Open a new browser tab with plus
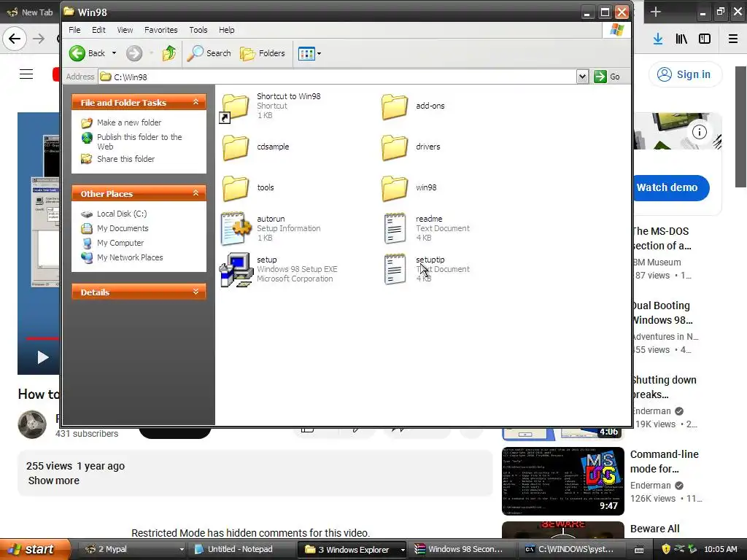This screenshot has height=560, width=747. [656, 12]
